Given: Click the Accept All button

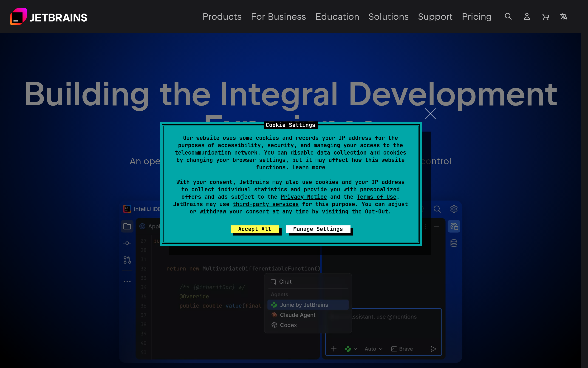Looking at the screenshot, I should (x=255, y=229).
